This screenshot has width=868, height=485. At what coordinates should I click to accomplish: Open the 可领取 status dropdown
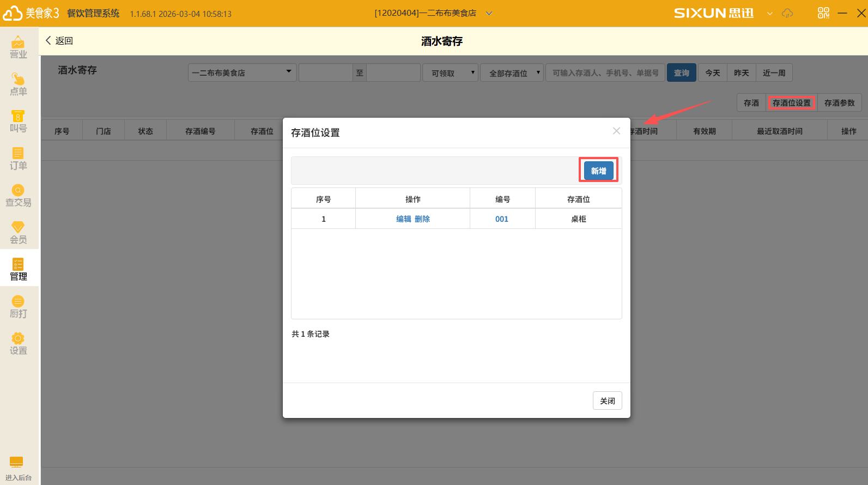pyautogui.click(x=450, y=72)
